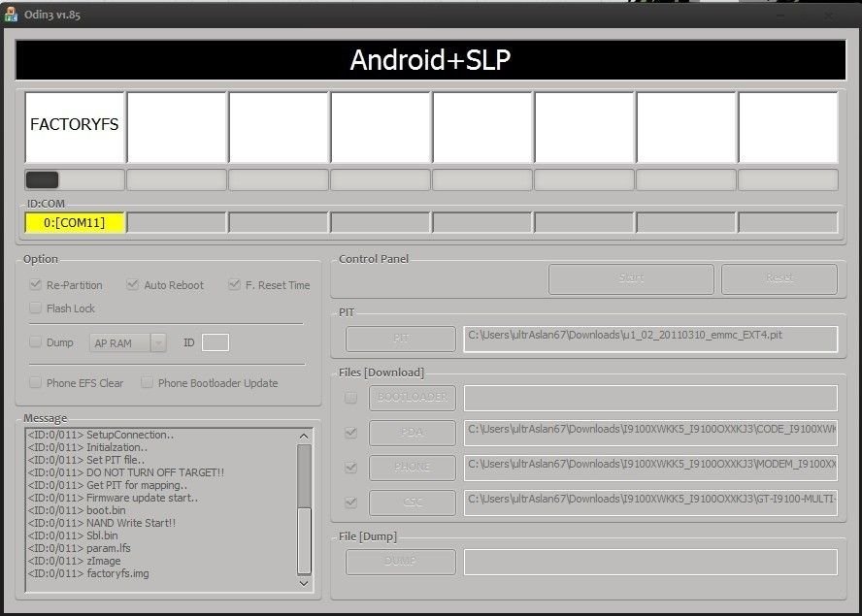
Task: Click the PIT file path field
Action: pyautogui.click(x=651, y=339)
